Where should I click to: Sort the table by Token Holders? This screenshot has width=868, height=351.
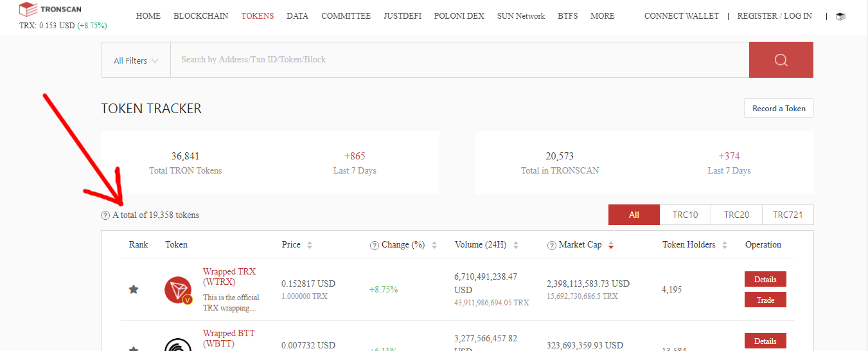tap(725, 245)
